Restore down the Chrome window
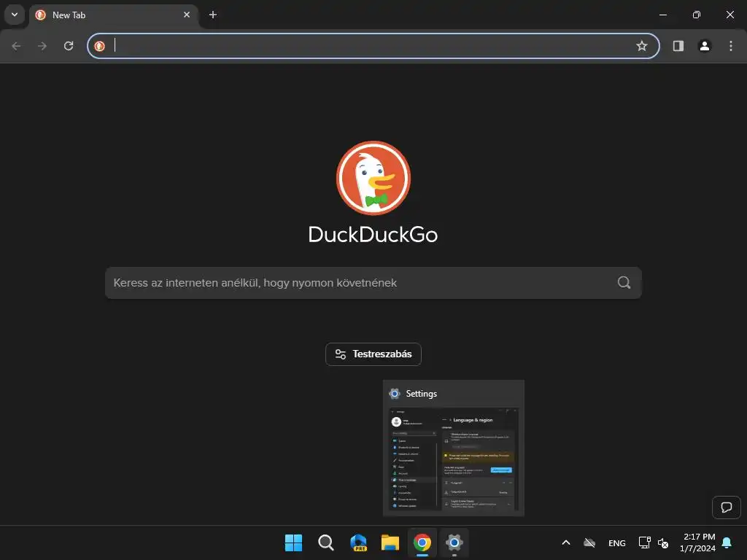747x560 pixels. pos(697,15)
